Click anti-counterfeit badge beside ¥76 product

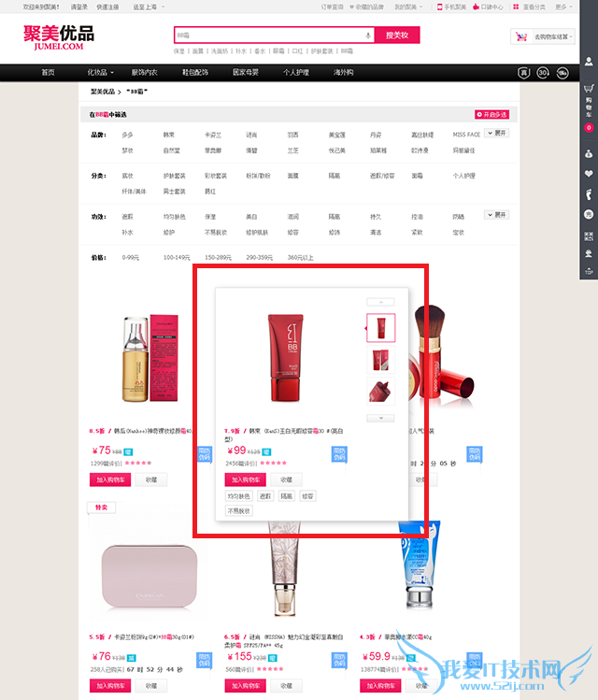click(x=204, y=660)
